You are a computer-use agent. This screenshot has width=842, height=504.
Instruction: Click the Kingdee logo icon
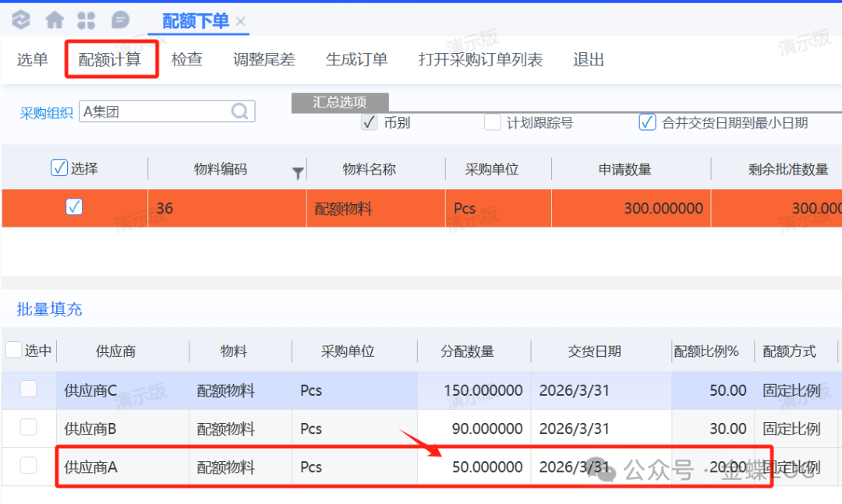pyautogui.click(x=21, y=20)
